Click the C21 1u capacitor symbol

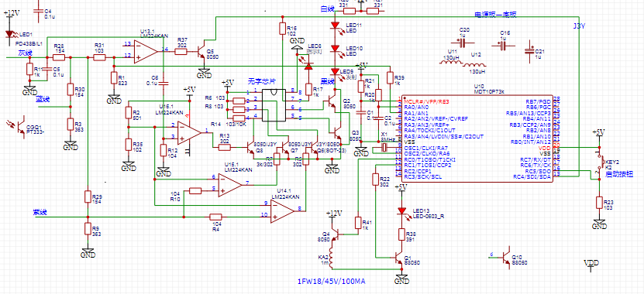529,52
